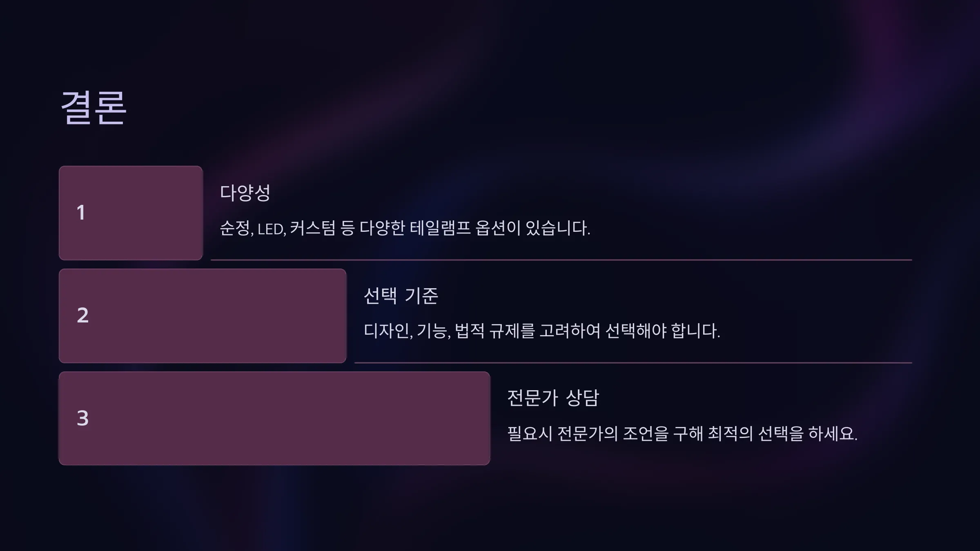Image resolution: width=980 pixels, height=551 pixels.
Task: Click the number 3 digit
Action: click(x=82, y=418)
